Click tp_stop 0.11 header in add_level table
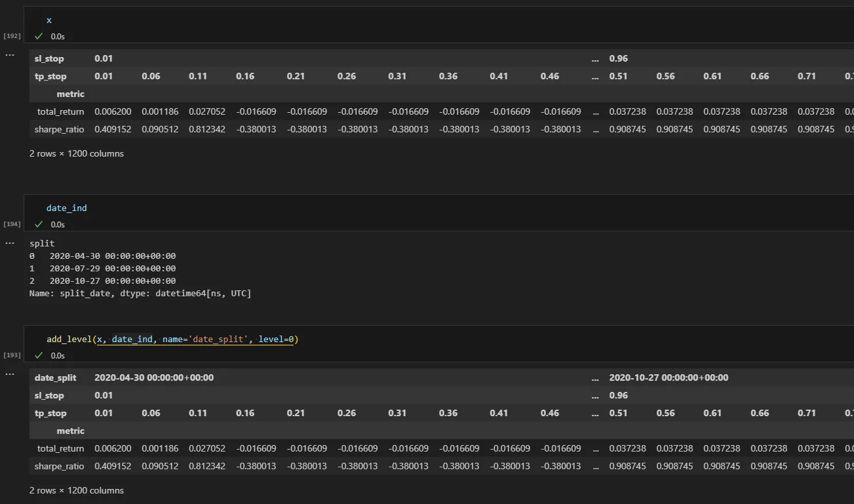Image resolution: width=854 pixels, height=504 pixels. [x=198, y=414]
